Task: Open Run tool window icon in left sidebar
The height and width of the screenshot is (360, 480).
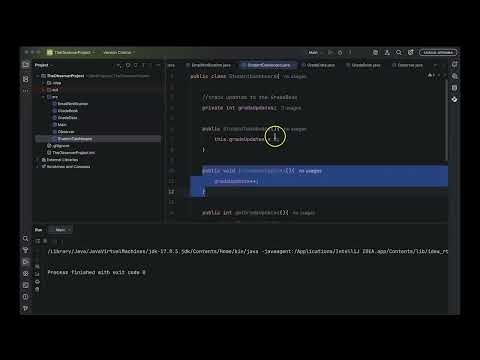Action: 26,262
